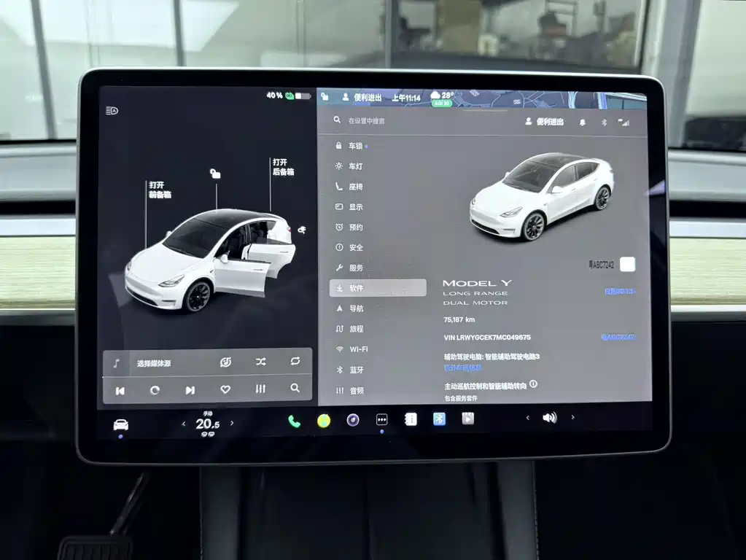Tap the lock icon in top status bar
Viewport: 746px width, 560px height.
click(325, 96)
